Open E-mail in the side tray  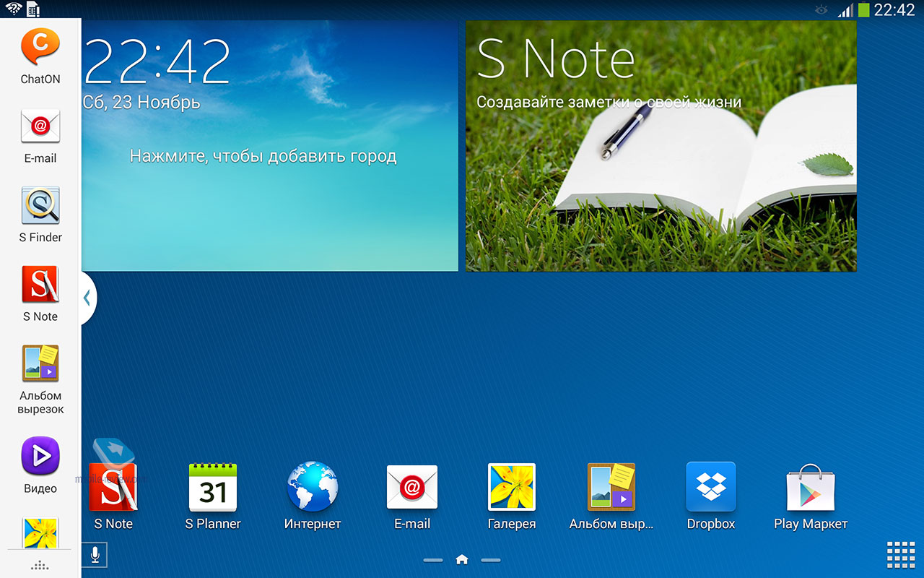pos(40,136)
